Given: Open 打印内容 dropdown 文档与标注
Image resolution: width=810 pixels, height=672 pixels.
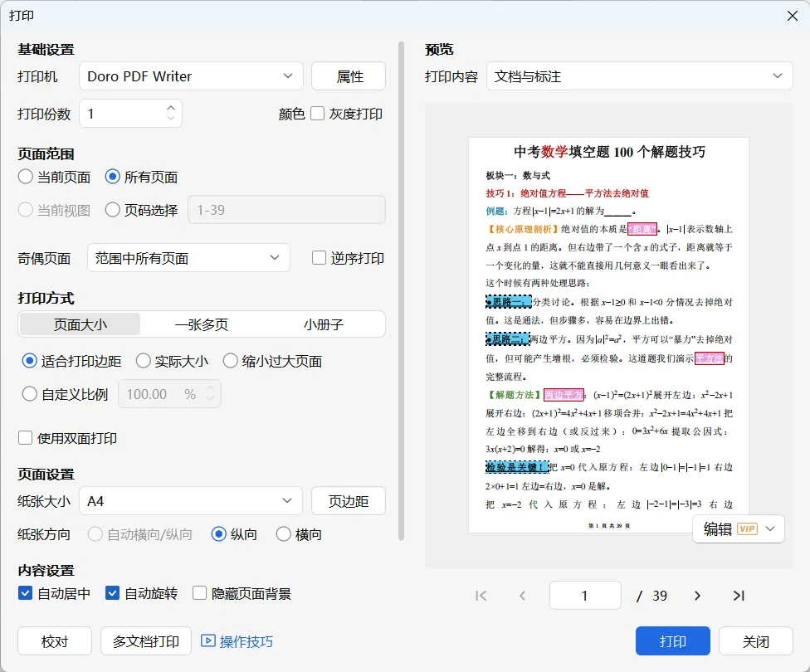Looking at the screenshot, I should click(639, 76).
